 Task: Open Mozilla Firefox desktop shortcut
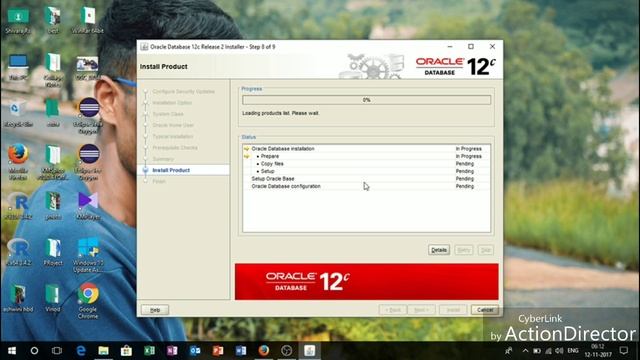18,162
